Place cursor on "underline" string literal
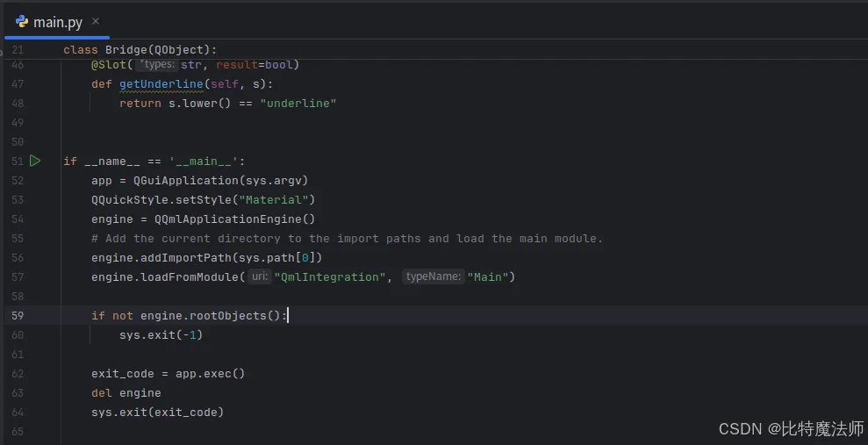The width and height of the screenshot is (868, 445). tap(298, 104)
